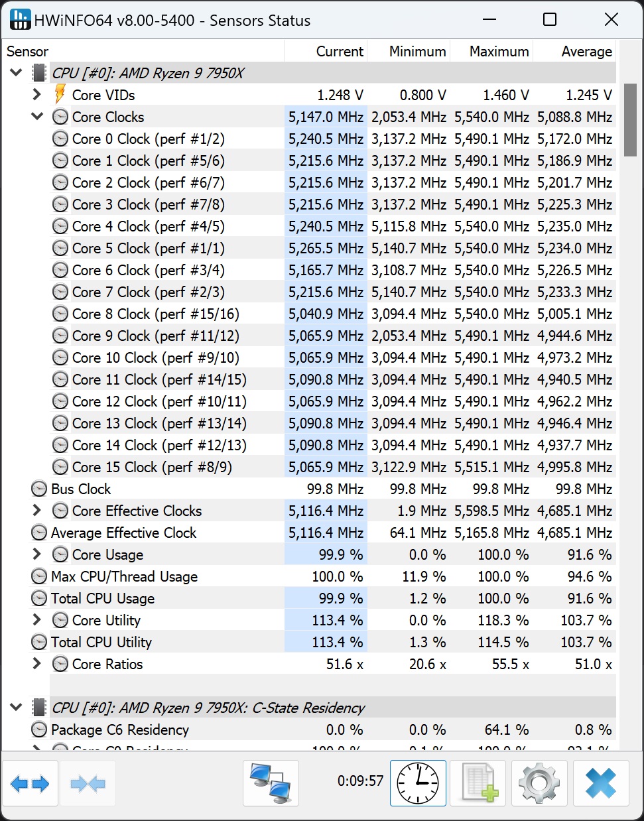
Task: Click the expand layout arrows icon
Action: click(x=31, y=784)
